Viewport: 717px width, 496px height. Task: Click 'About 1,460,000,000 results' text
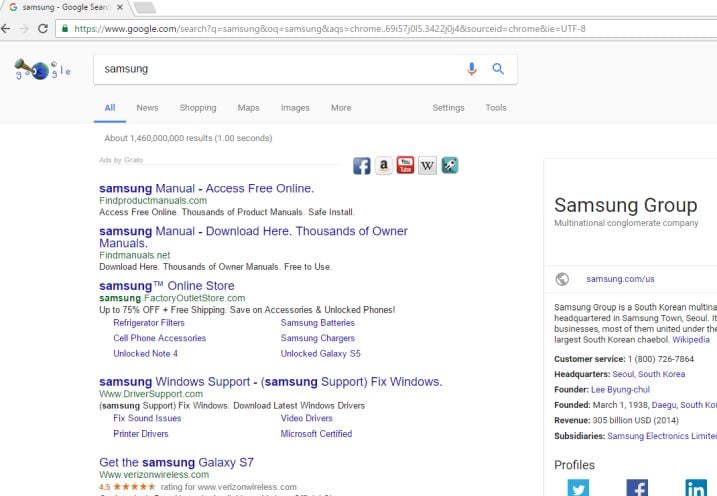click(188, 138)
